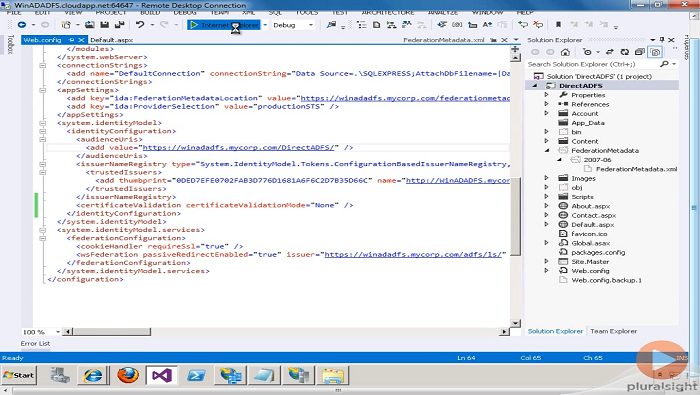Image resolution: width=700 pixels, height=395 pixels.
Task: Select Site.Master in Solution Explorer
Action: pos(590,262)
